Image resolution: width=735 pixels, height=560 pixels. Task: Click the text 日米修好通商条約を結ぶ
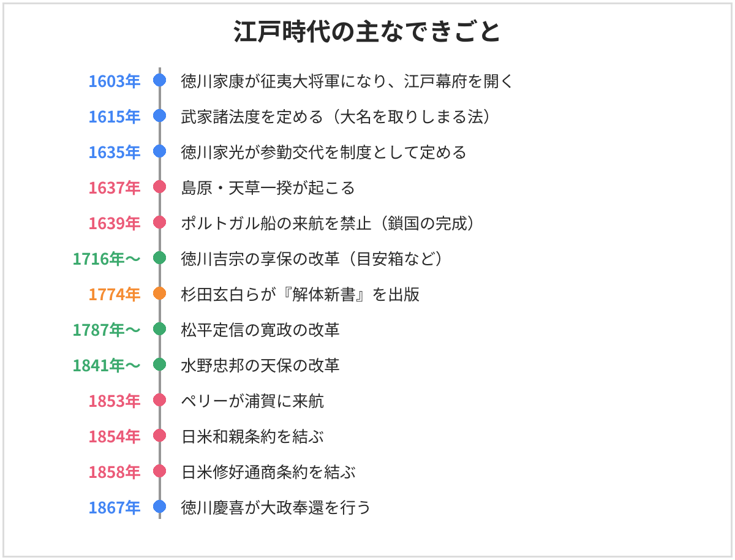pos(268,472)
